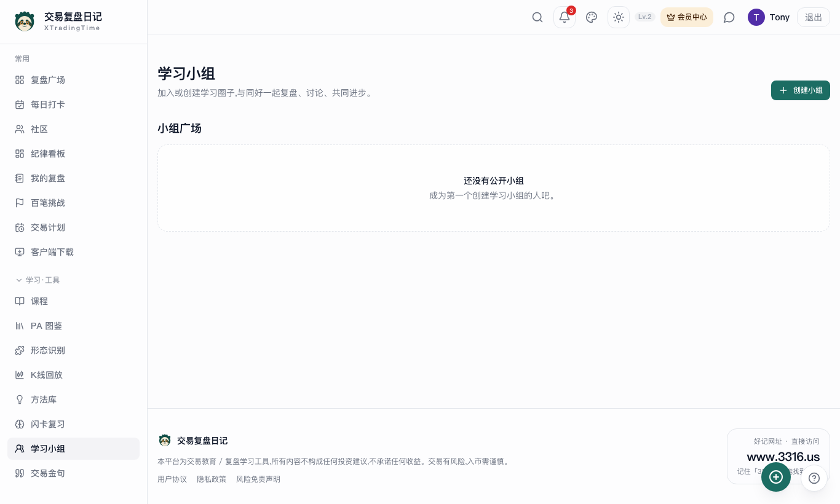Click the 社区 people icon
Image resolution: width=840 pixels, height=504 pixels.
pos(20,129)
